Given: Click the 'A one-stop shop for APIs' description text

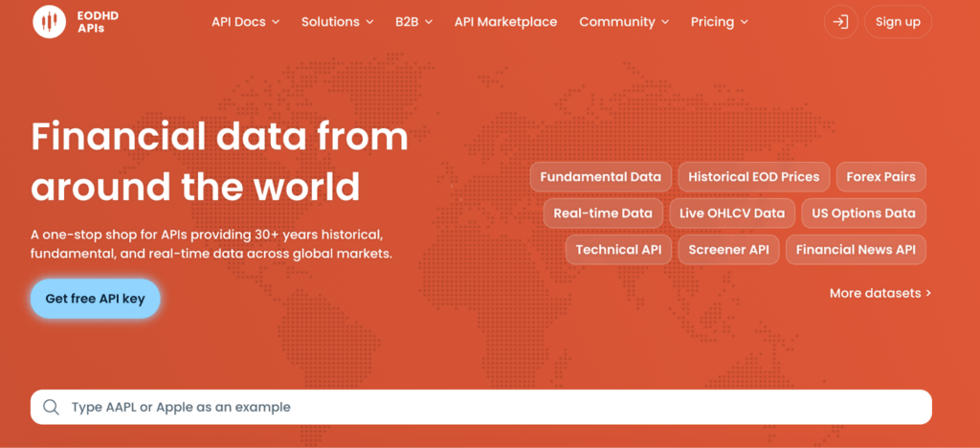Looking at the screenshot, I should point(212,245).
